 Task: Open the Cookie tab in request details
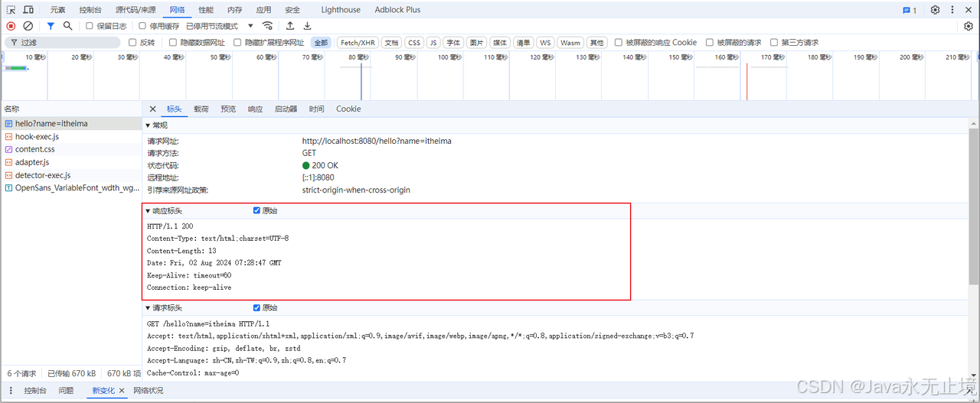click(348, 109)
